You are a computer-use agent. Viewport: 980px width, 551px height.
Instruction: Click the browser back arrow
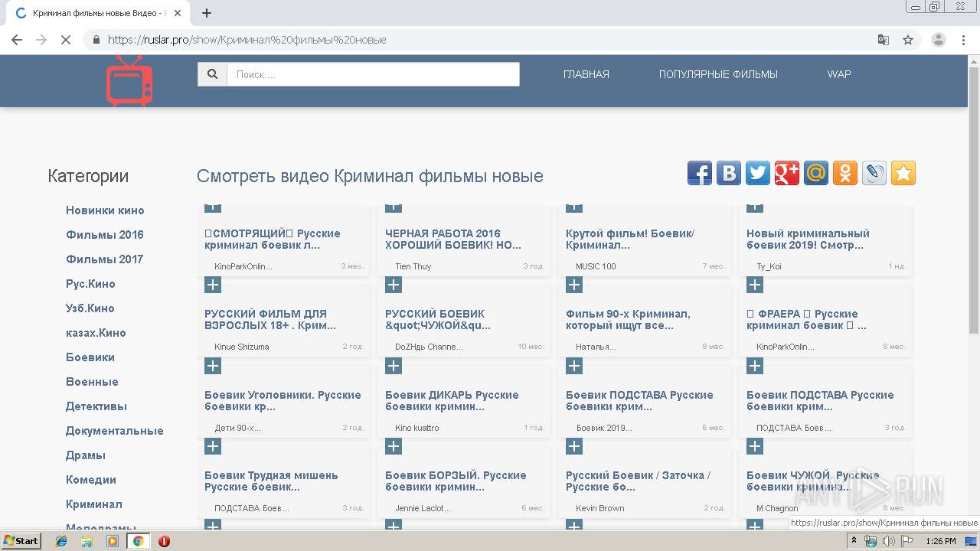click(17, 40)
